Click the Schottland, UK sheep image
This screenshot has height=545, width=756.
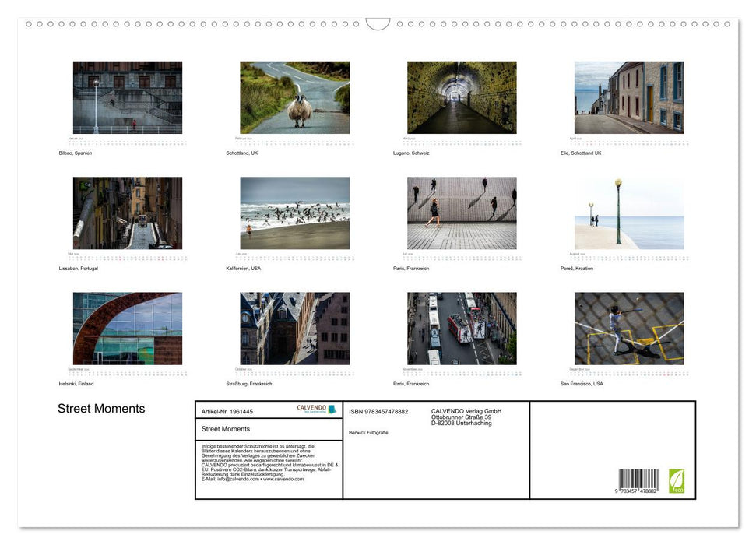[x=294, y=97]
